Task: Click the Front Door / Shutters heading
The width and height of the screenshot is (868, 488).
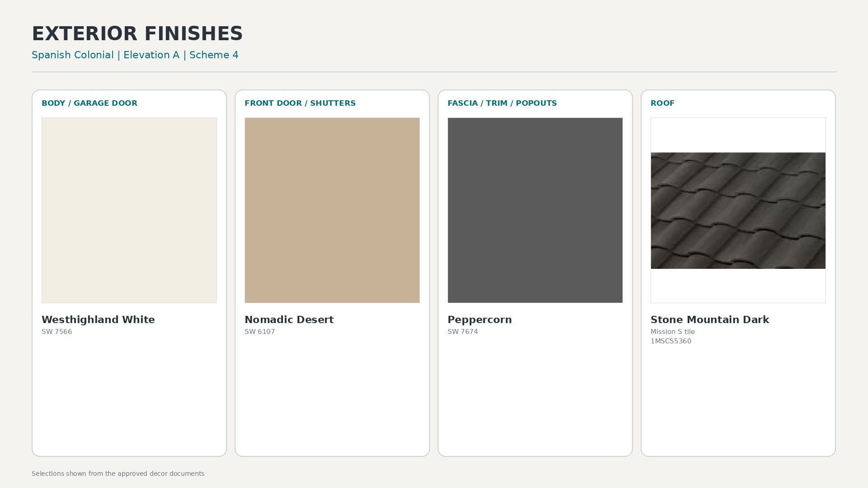Action: tap(300, 103)
